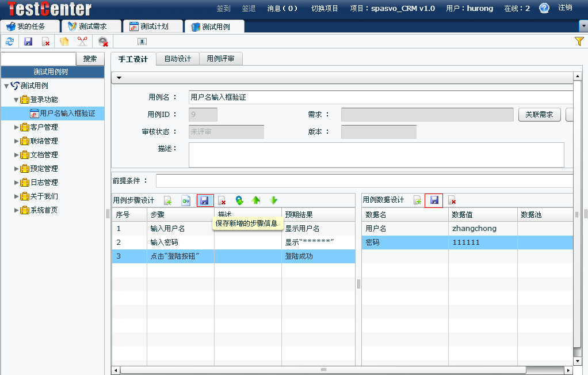Click the save icon in 用例数据设计 toolbar

pos(434,200)
